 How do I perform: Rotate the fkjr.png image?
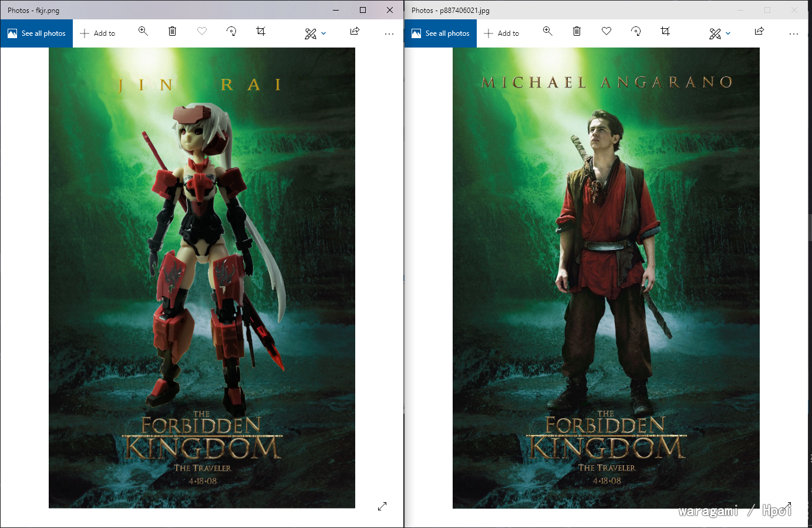coord(231,32)
